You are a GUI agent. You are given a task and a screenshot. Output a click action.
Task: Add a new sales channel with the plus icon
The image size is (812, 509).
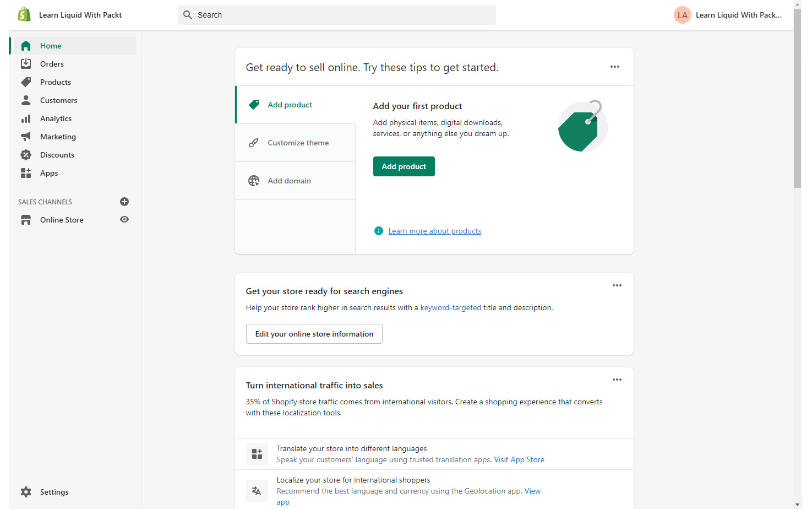pos(124,202)
